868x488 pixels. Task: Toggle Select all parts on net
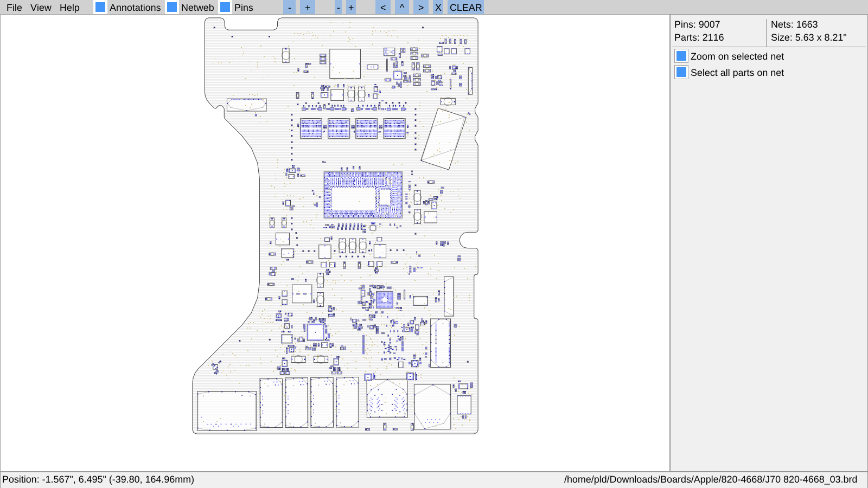point(681,73)
